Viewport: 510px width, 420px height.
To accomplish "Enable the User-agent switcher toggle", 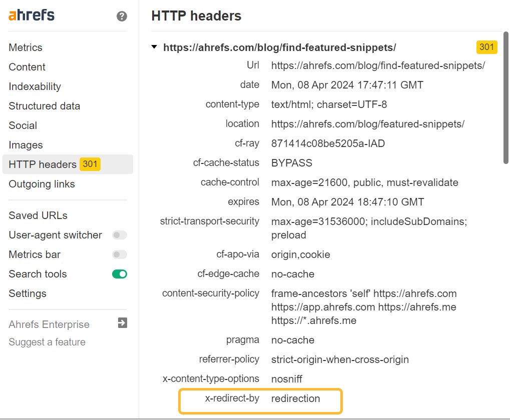I will click(x=119, y=235).
